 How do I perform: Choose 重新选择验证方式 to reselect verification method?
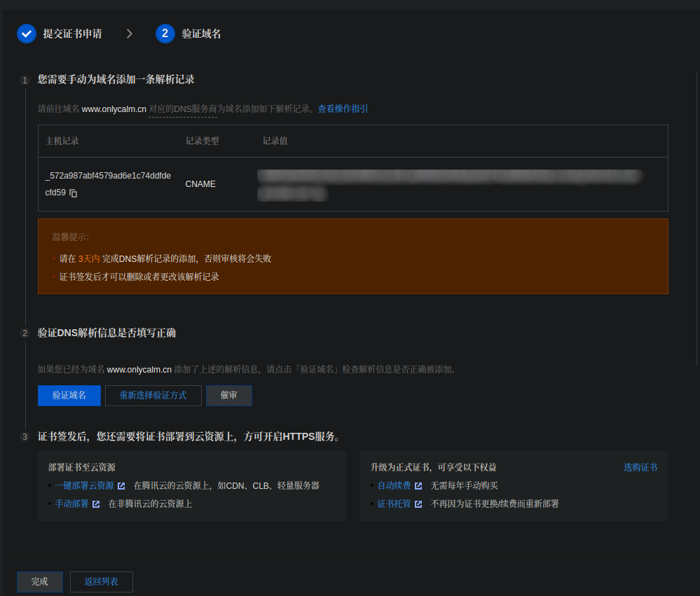(153, 396)
